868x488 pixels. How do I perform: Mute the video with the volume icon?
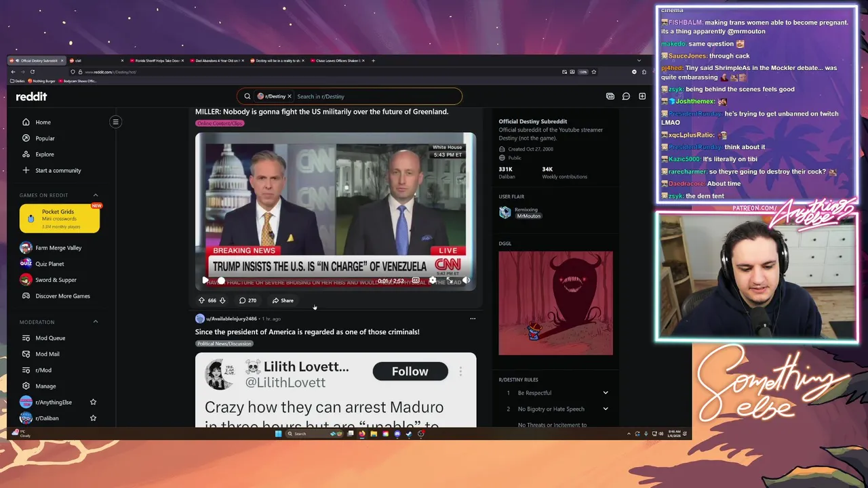[467, 281]
